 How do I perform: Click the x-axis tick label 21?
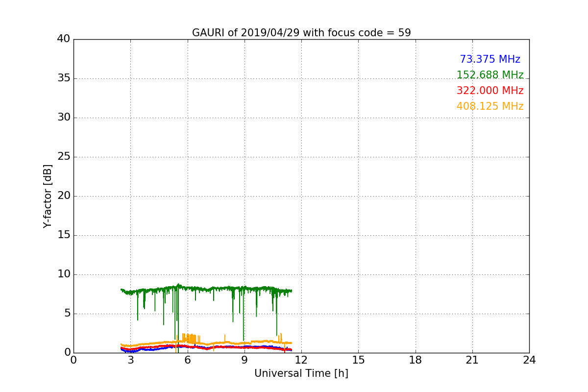tap(472, 360)
